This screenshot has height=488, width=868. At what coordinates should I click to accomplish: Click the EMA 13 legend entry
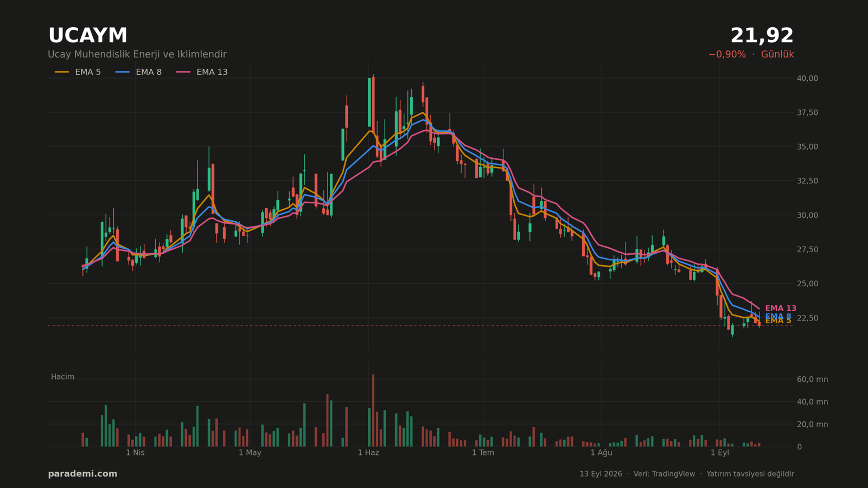pyautogui.click(x=202, y=72)
